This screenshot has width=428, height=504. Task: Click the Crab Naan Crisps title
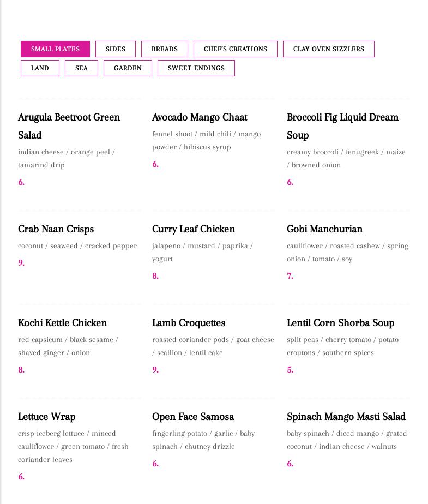tap(56, 229)
